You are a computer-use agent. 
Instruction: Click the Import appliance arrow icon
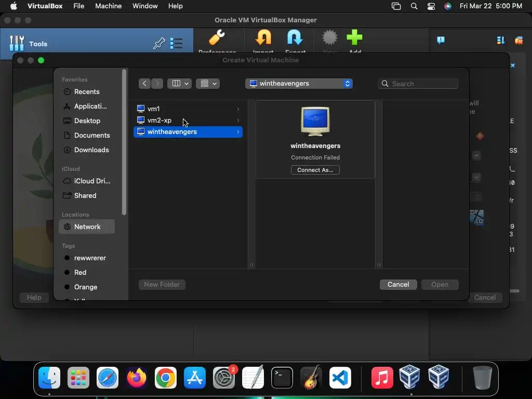click(263, 37)
